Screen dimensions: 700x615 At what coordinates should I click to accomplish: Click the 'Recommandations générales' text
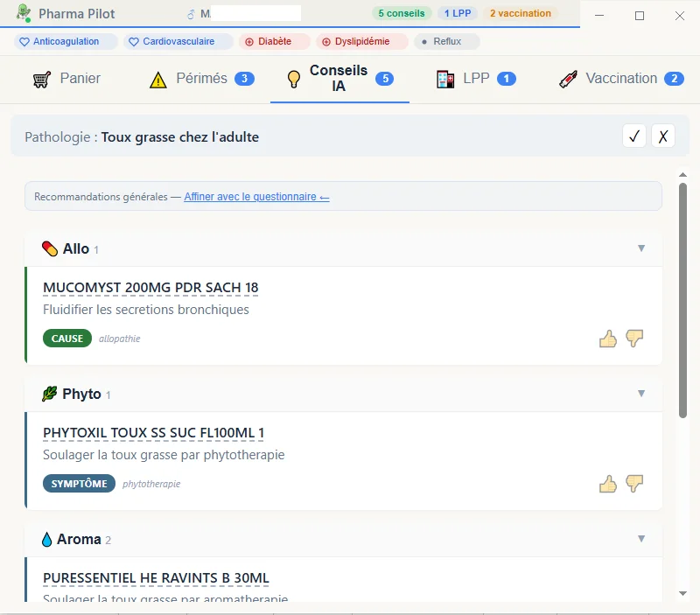101,197
